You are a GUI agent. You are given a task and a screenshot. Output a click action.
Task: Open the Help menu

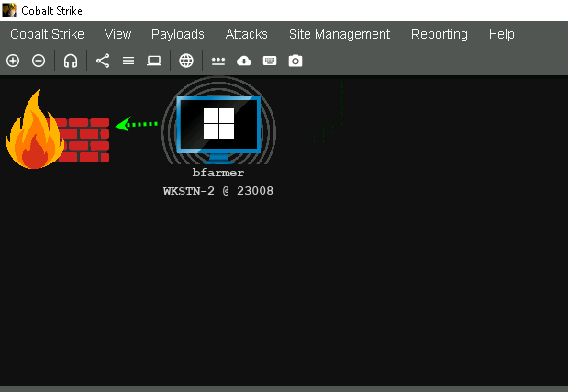(502, 34)
